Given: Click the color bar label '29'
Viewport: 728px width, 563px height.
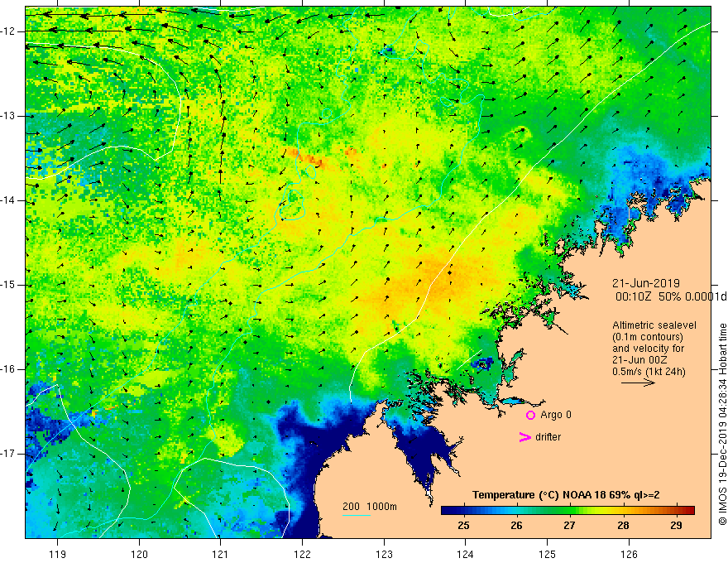Looking at the screenshot, I should point(676,526).
